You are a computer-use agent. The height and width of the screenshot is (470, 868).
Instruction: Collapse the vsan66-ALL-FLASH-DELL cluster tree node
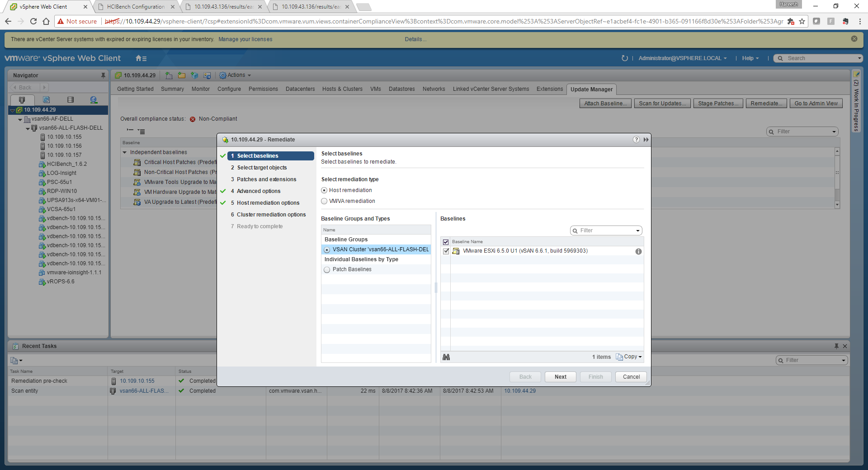[28, 128]
